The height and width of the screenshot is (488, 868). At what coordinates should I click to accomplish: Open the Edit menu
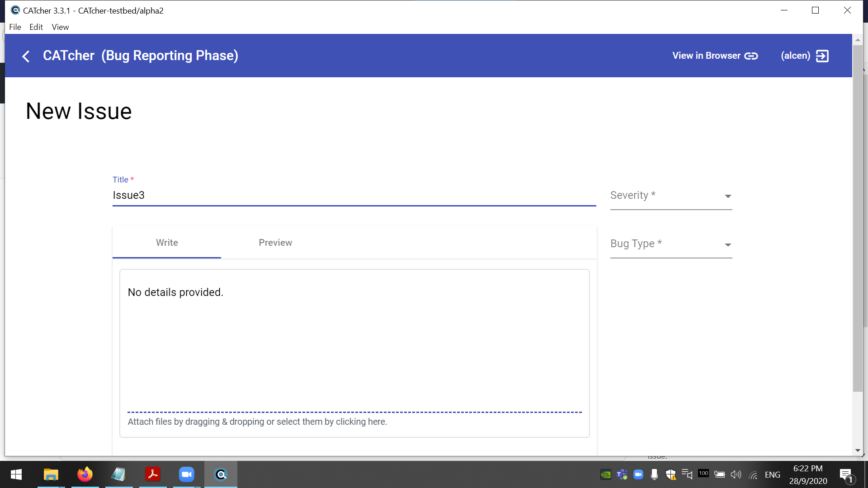pos(36,27)
